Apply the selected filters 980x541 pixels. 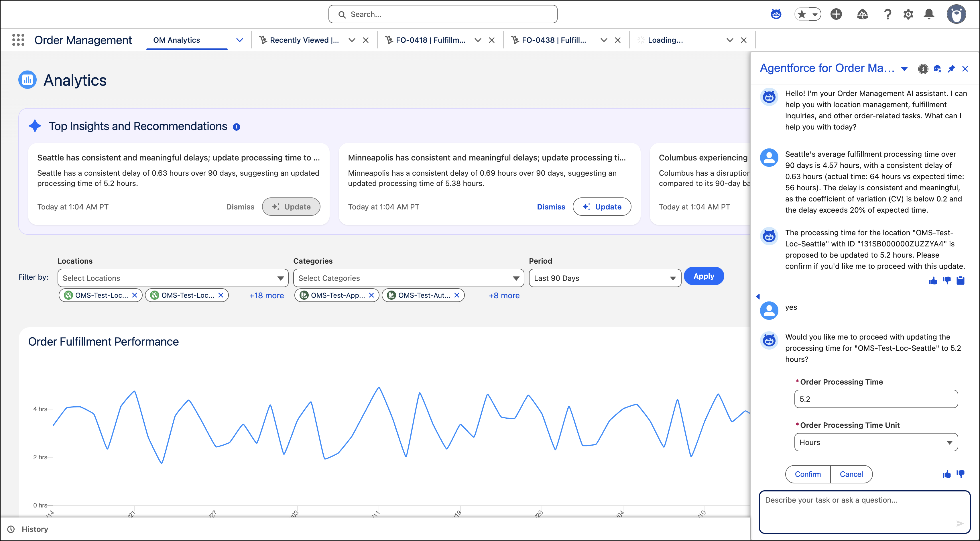(704, 276)
